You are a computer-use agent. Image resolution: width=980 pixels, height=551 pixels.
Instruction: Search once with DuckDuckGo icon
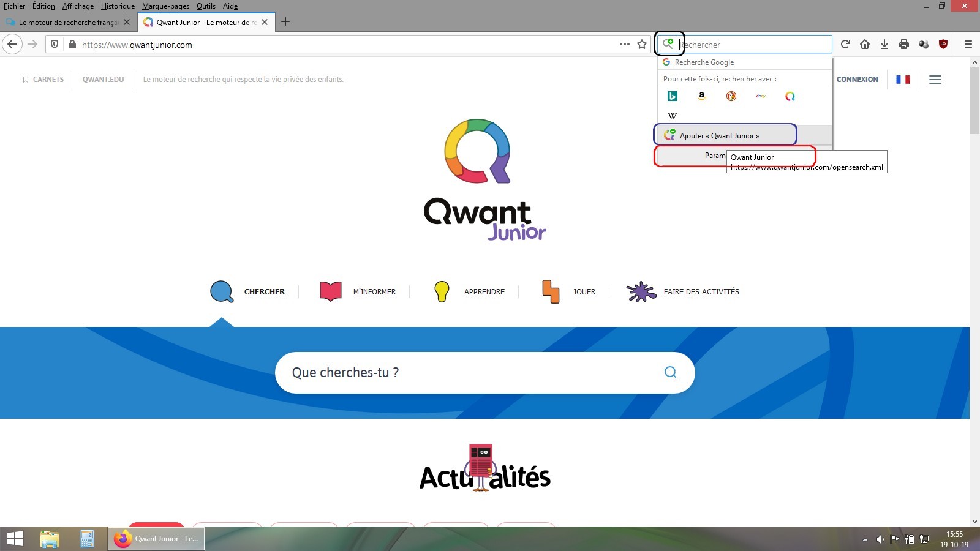pos(731,96)
